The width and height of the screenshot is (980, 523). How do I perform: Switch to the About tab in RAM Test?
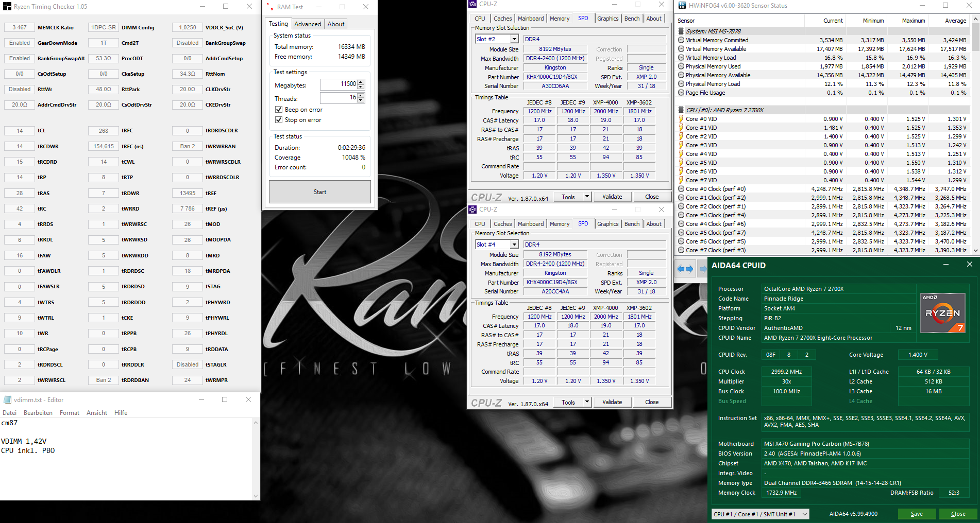point(336,24)
